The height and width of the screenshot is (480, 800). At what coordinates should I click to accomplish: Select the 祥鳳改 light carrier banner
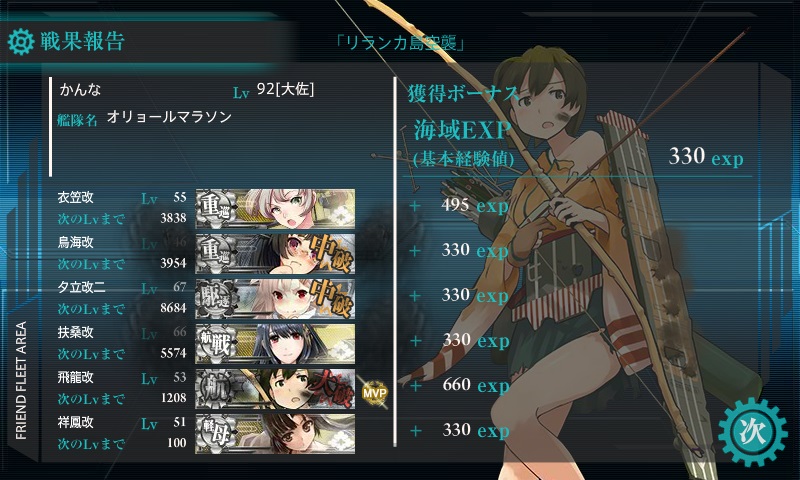(275, 434)
